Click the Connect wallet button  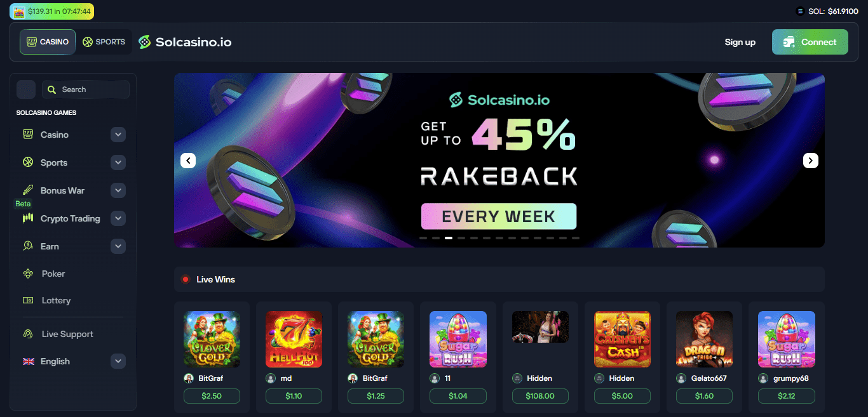[810, 42]
